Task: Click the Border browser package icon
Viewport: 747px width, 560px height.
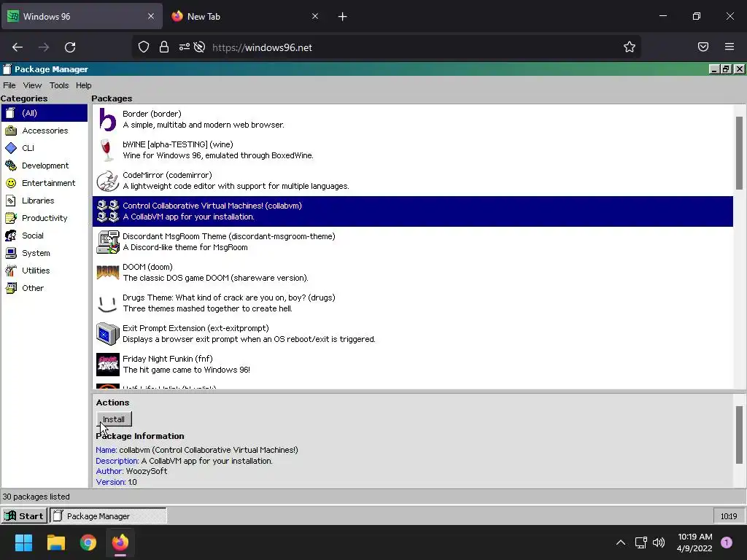Action: pyautogui.click(x=108, y=120)
